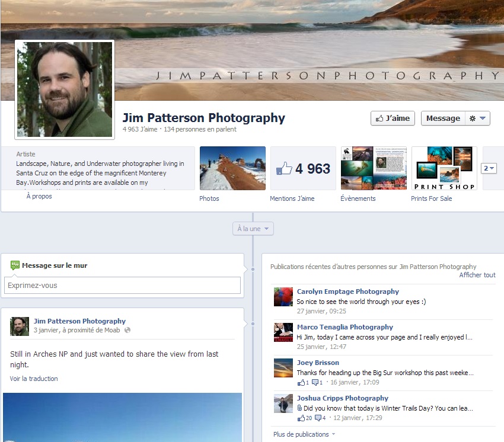Open the 25 janvier, 12:47 timestamp

(x=321, y=347)
